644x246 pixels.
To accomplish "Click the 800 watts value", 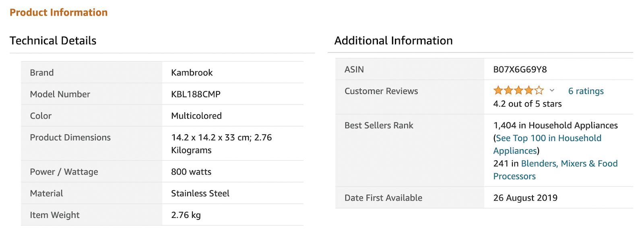I will point(191,172).
